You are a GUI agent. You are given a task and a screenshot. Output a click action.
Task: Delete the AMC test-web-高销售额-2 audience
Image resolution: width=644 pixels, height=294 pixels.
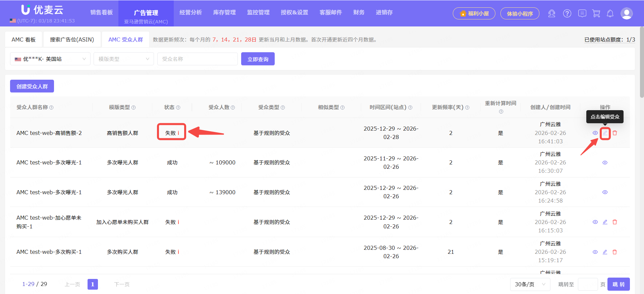(614, 133)
